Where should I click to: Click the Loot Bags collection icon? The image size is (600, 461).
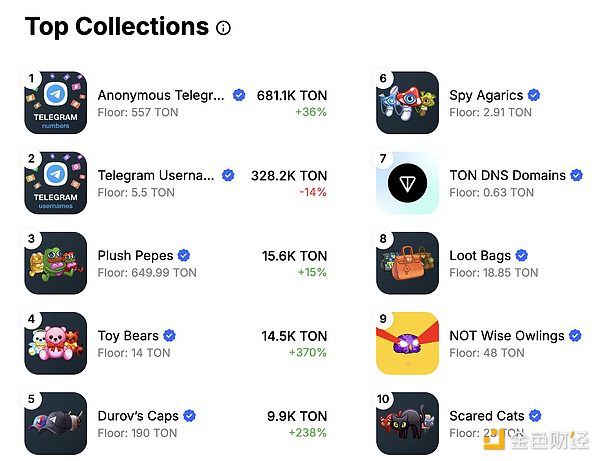[407, 263]
